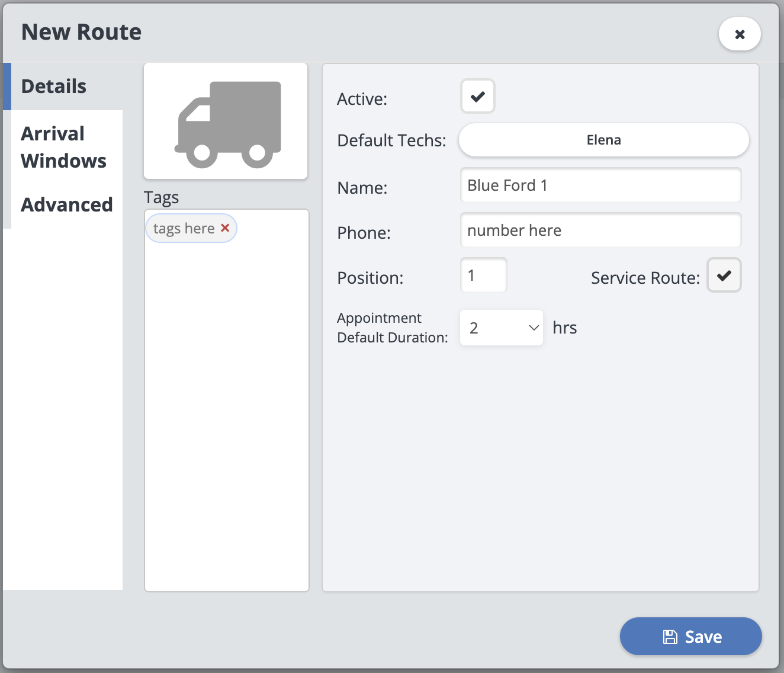Focus the Phone number field

[x=600, y=230]
